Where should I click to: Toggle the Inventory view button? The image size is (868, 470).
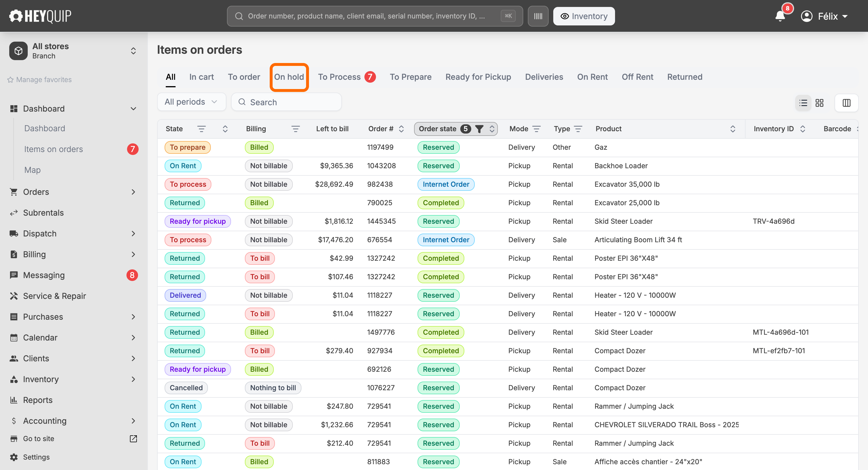pyautogui.click(x=584, y=16)
